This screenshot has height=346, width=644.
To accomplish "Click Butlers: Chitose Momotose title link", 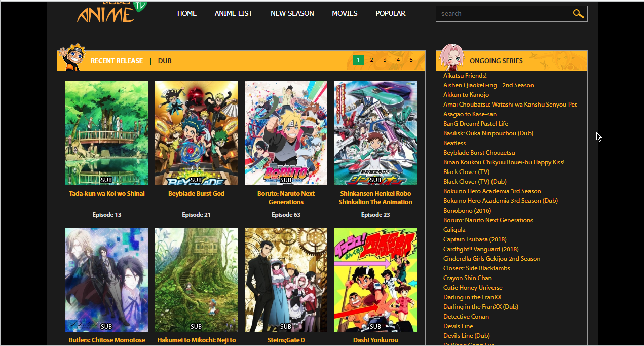I will [107, 340].
